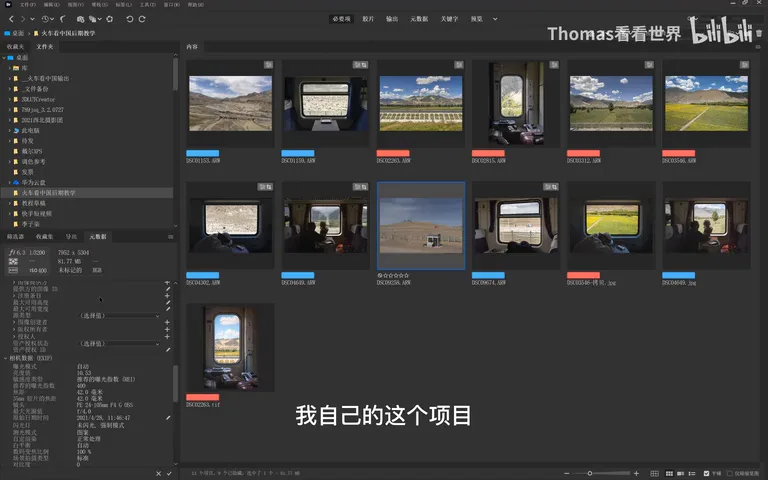Image resolution: width=768 pixels, height=480 pixels.
Task: Toggle the 平铺 tile checkbox
Action: tap(706, 473)
